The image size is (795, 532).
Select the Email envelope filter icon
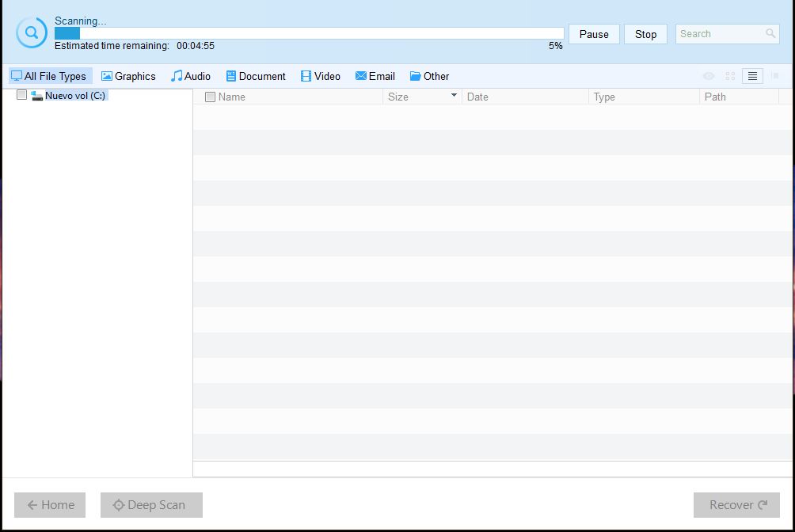[361, 76]
